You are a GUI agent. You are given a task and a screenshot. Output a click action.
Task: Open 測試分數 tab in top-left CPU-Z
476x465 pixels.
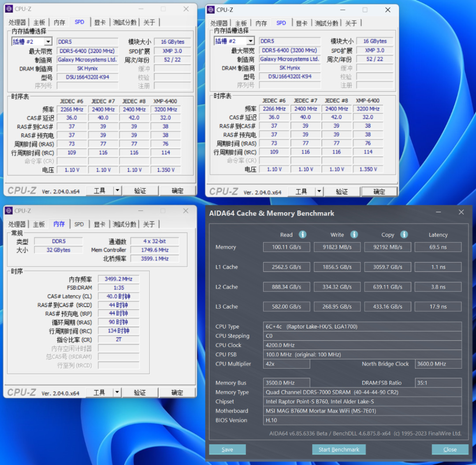(x=124, y=22)
